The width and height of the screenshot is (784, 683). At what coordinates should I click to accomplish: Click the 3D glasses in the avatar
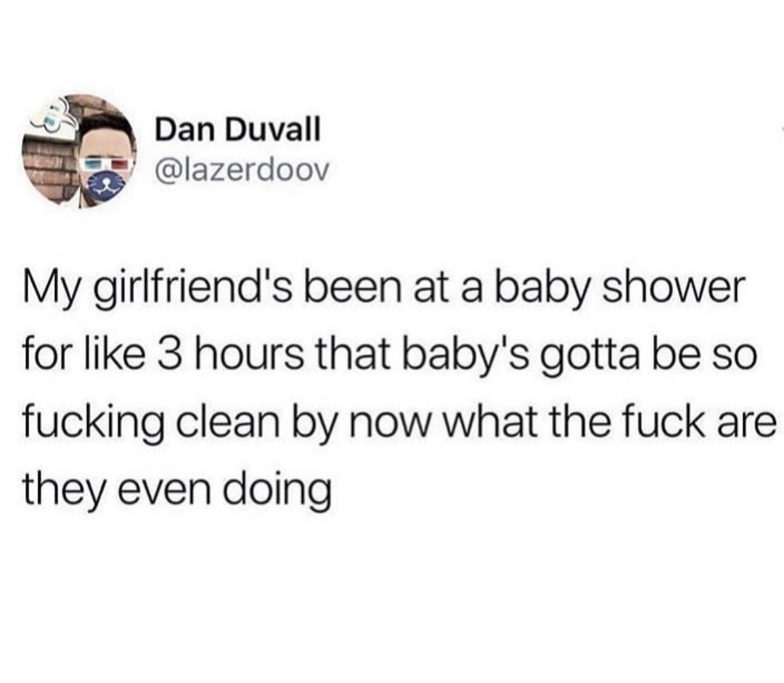point(107,164)
